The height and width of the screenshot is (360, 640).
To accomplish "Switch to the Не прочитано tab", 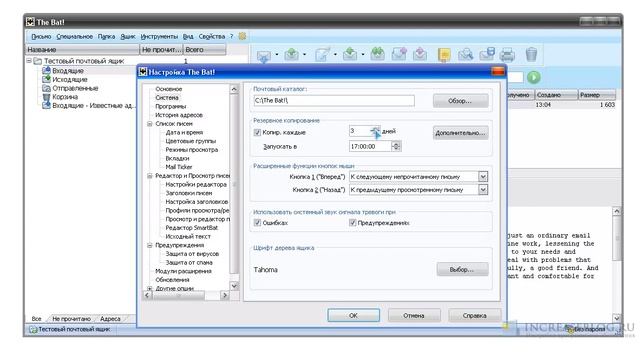I will pyautogui.click(x=71, y=318).
